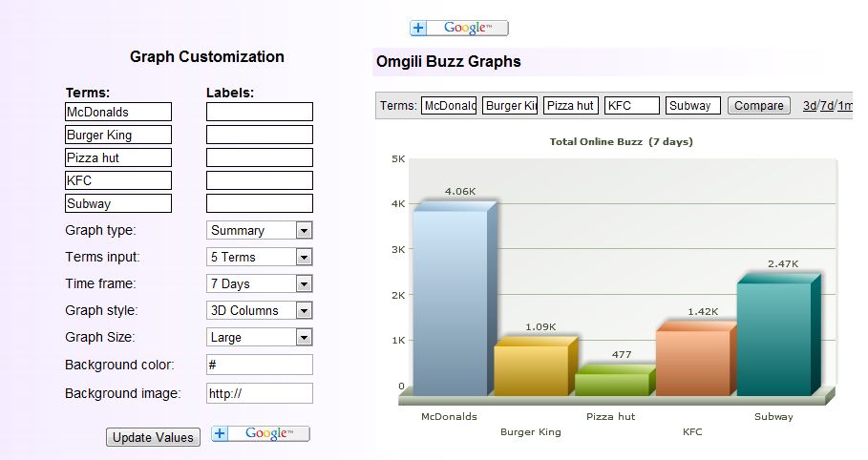
Task: Click the 477 value label
Action: point(622,355)
